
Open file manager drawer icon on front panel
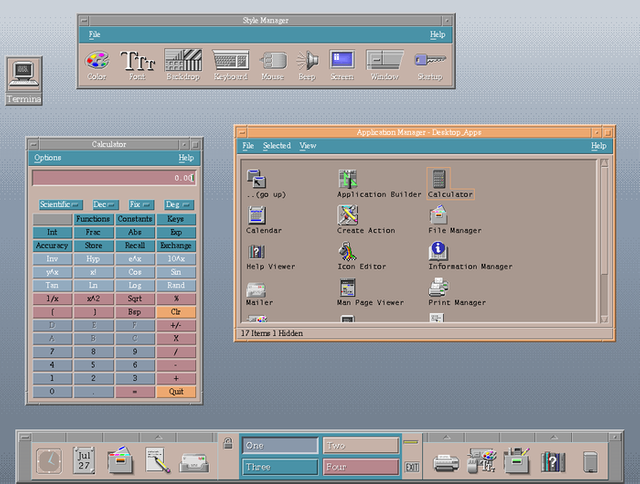[x=120, y=461]
